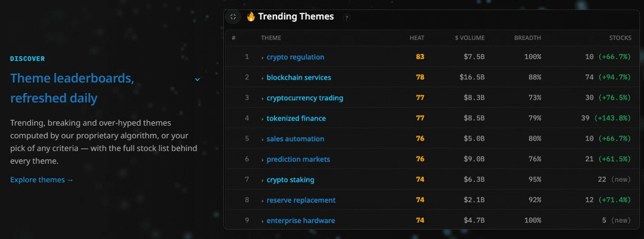Click the 79% breadth value
The height and width of the screenshot is (239, 644).
point(534,118)
